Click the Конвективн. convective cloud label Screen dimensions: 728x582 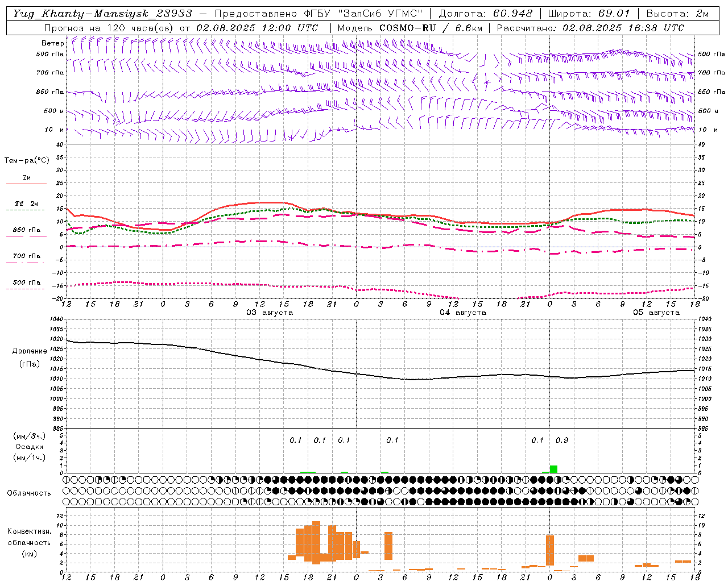coord(30,531)
